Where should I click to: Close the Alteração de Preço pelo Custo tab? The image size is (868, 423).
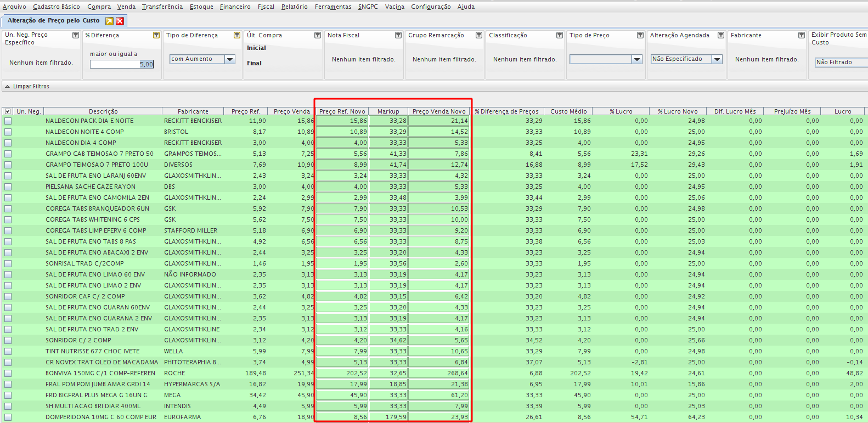[x=120, y=21]
